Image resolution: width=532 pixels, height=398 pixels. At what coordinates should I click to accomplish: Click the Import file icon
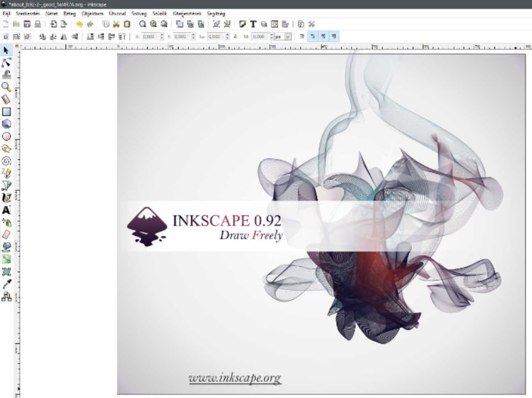coord(54,24)
